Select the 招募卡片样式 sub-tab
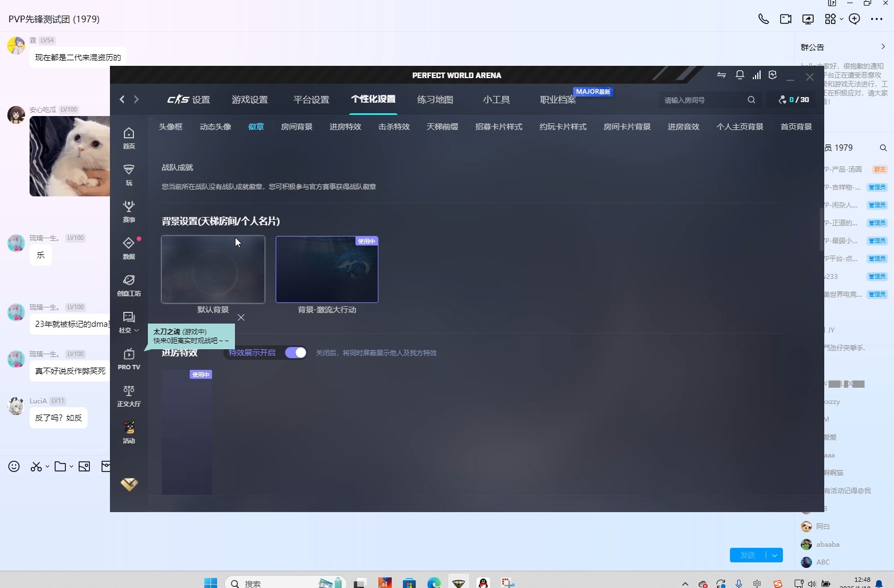This screenshot has width=894, height=588. click(499, 127)
